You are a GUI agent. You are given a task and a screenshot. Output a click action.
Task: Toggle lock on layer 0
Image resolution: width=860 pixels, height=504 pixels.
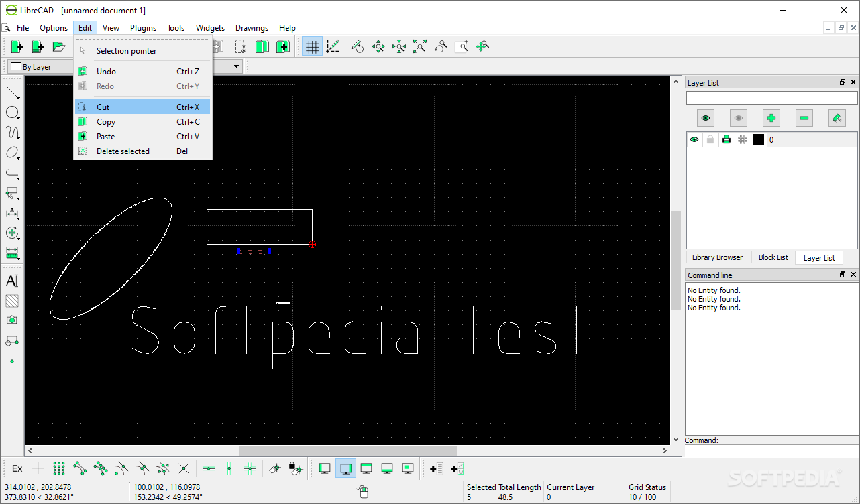[710, 139]
